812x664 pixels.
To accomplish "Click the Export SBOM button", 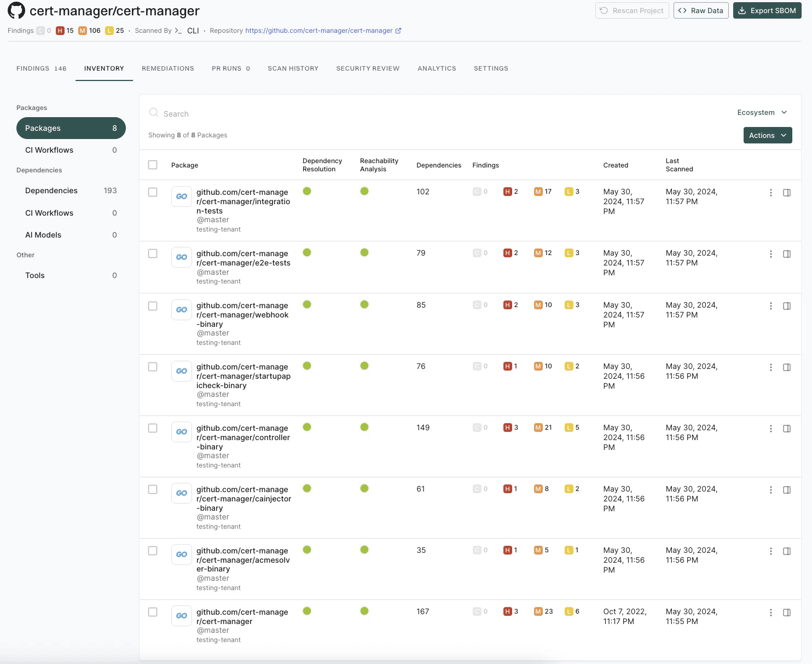I will [x=767, y=10].
